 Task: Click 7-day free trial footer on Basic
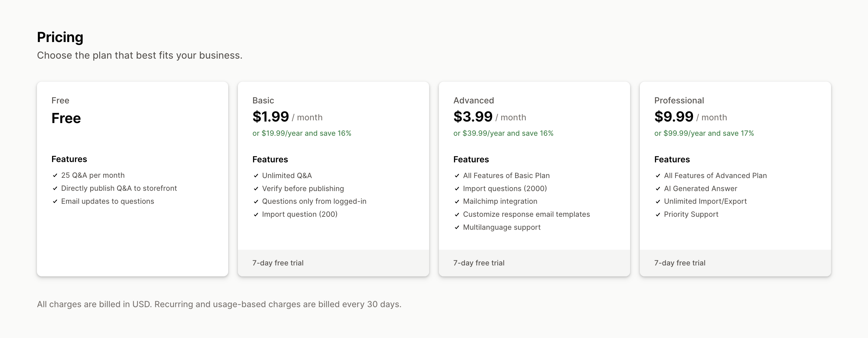tap(334, 263)
